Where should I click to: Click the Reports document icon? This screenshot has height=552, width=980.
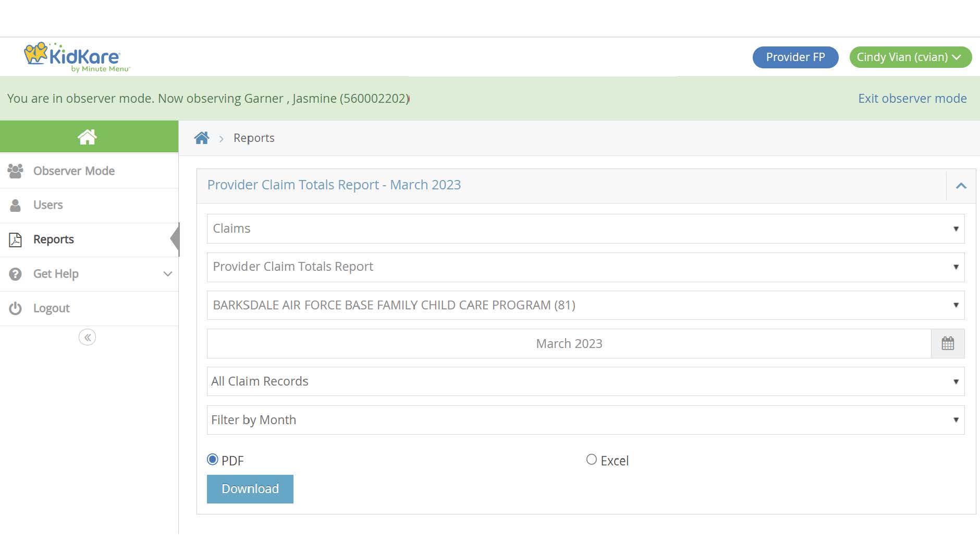tap(16, 239)
